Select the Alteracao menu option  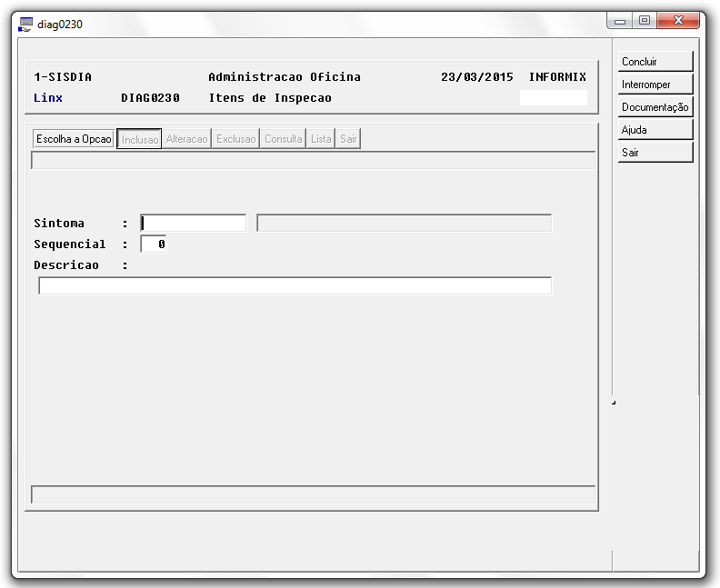coord(186,139)
